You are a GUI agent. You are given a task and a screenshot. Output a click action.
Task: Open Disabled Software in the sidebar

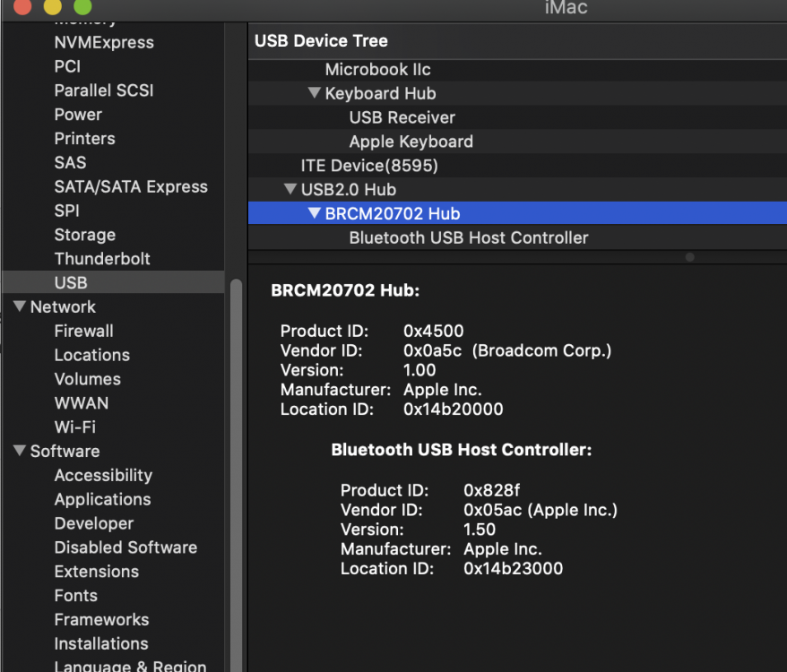click(125, 547)
